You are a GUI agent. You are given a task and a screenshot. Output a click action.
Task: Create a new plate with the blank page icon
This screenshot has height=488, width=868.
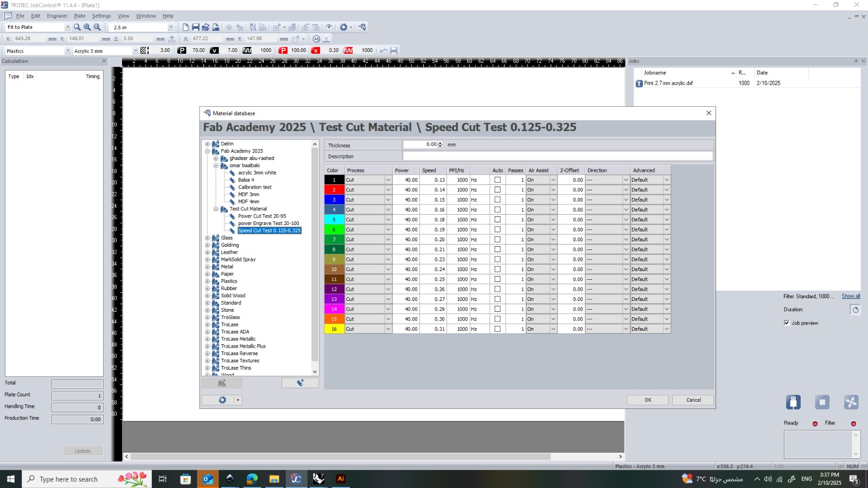point(186,27)
